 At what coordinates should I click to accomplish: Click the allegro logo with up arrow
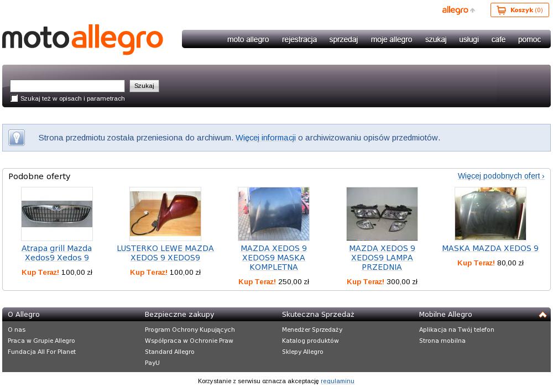pyautogui.click(x=458, y=10)
